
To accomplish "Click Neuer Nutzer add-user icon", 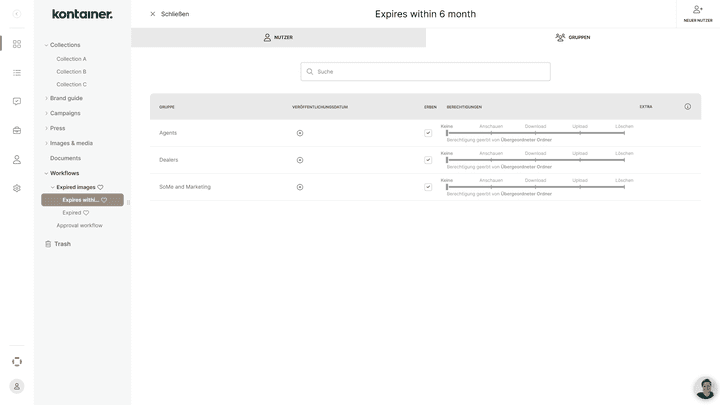I will click(x=697, y=10).
